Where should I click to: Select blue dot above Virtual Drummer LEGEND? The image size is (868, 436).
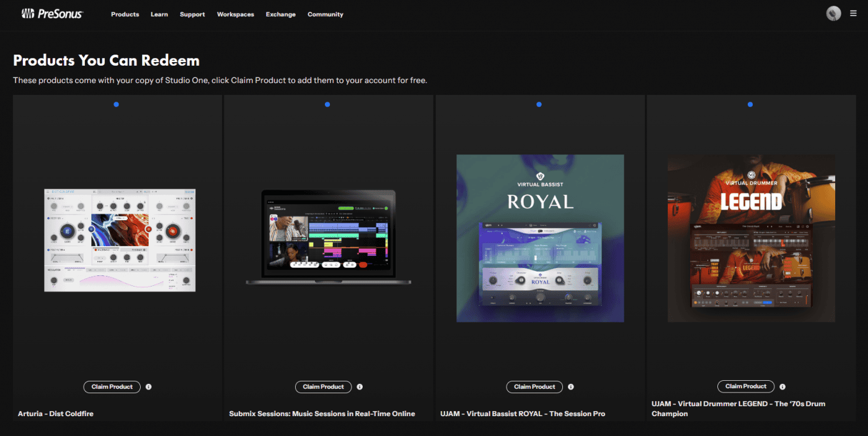[x=750, y=105]
